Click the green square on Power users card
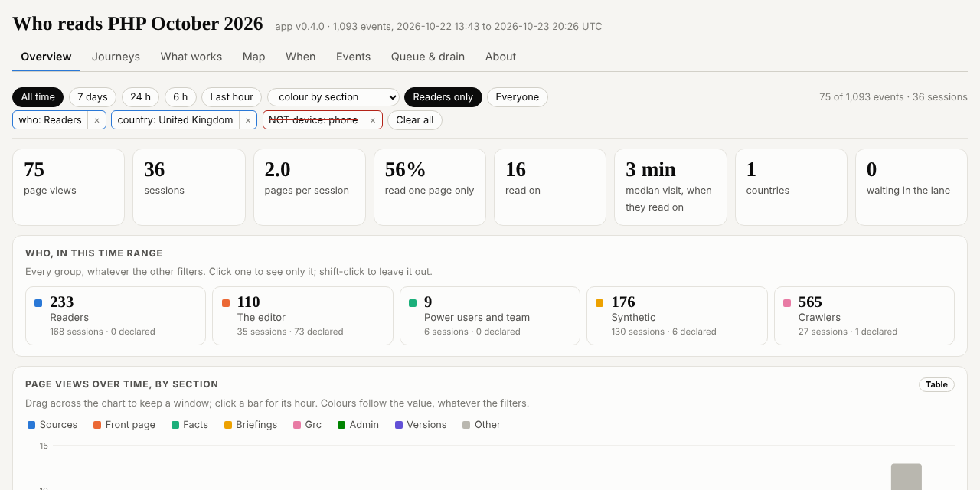This screenshot has height=490, width=980. (x=413, y=303)
